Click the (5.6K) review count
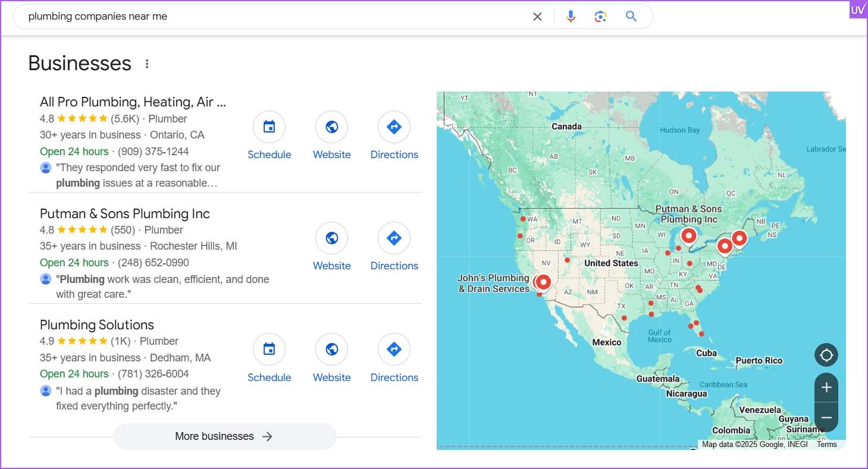The width and height of the screenshot is (868, 469). click(125, 118)
